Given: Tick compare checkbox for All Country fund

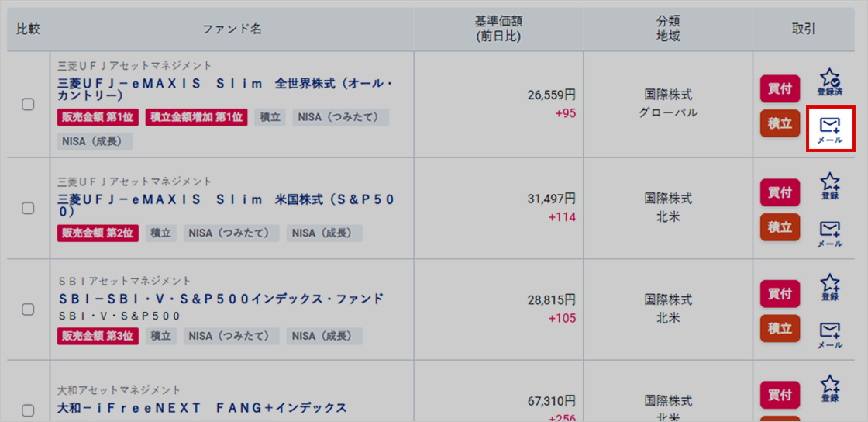Looking at the screenshot, I should (28, 104).
